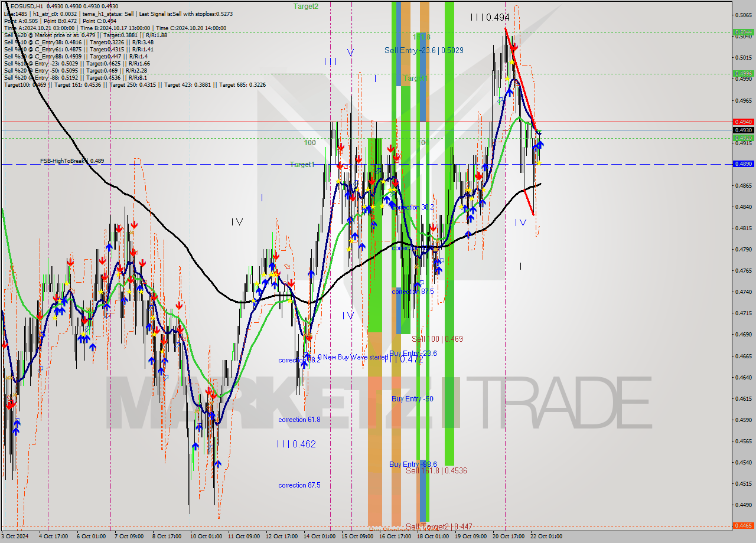Click the 'Sell Target2 | 0.447' label
756x543 pixels.
(x=439, y=526)
